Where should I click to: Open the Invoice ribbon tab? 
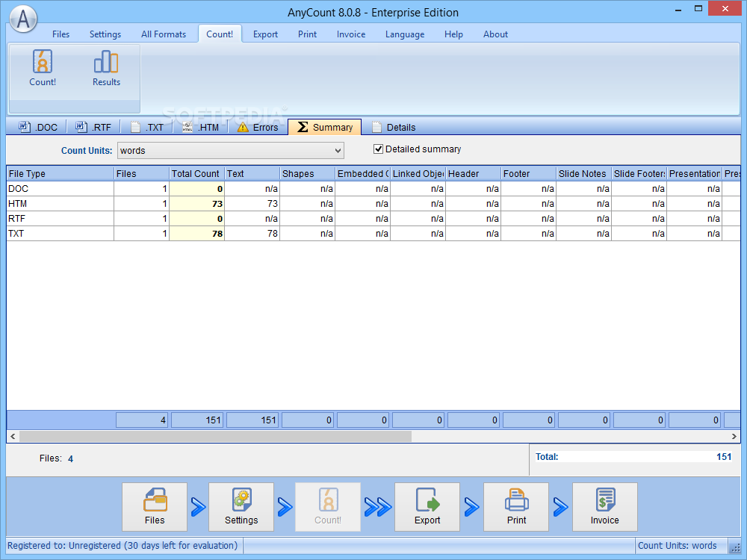[x=351, y=34]
